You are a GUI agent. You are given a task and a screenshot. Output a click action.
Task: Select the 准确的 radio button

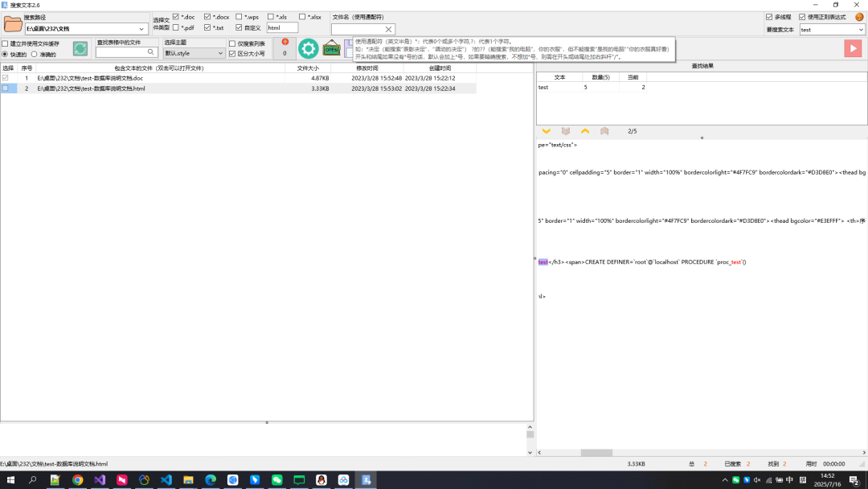click(35, 54)
